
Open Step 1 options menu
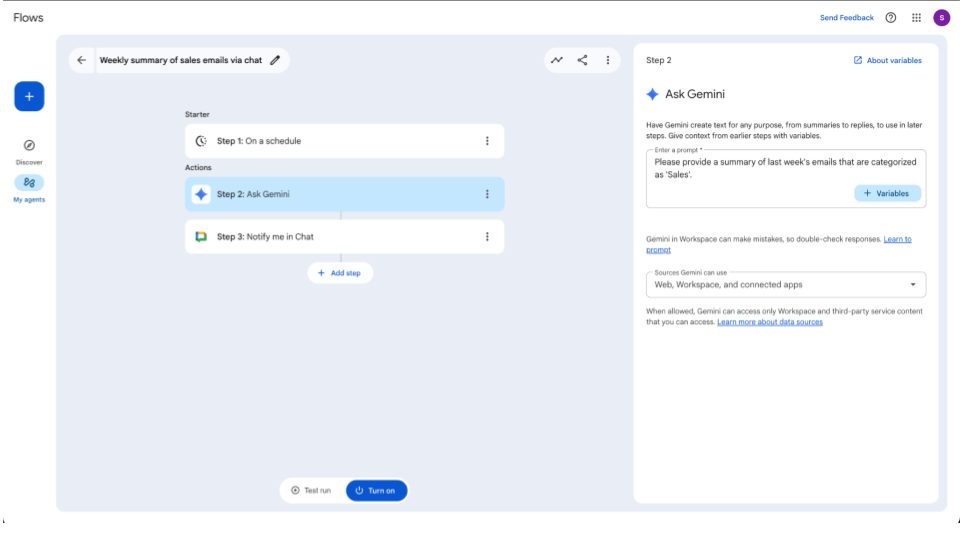coord(487,141)
